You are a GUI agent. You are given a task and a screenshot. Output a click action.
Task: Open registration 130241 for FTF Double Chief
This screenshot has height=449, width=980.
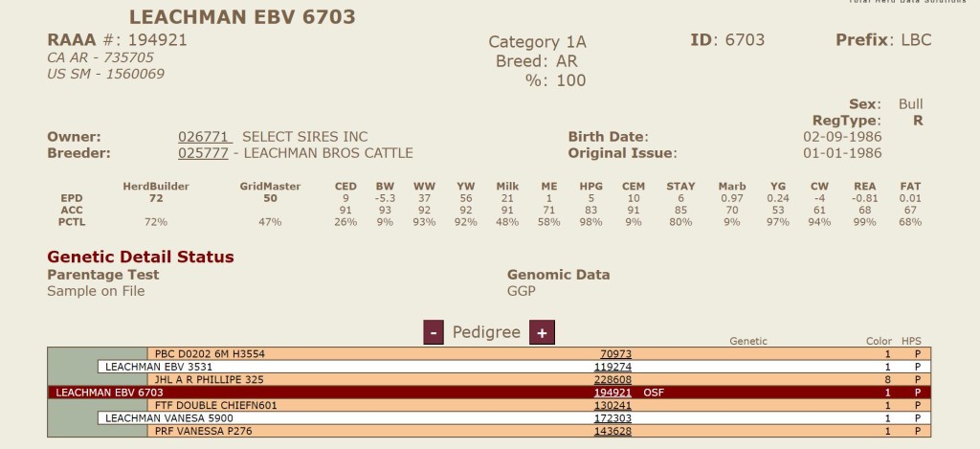click(612, 405)
